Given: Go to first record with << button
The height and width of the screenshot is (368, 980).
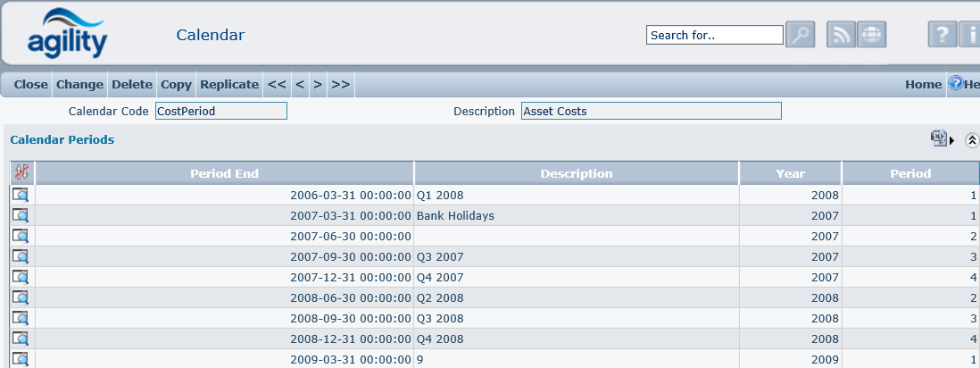Looking at the screenshot, I should pos(277,84).
